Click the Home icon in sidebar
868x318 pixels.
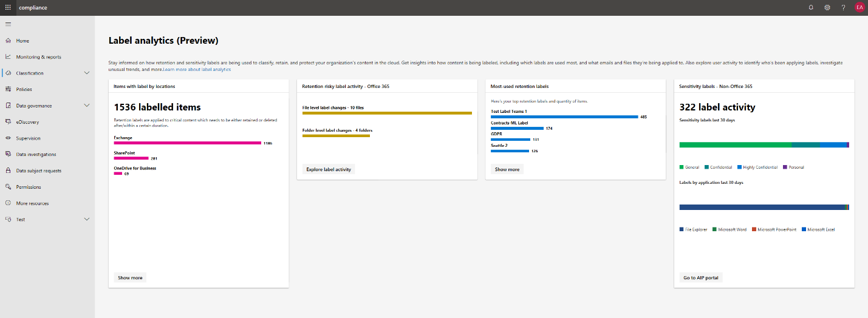click(9, 41)
